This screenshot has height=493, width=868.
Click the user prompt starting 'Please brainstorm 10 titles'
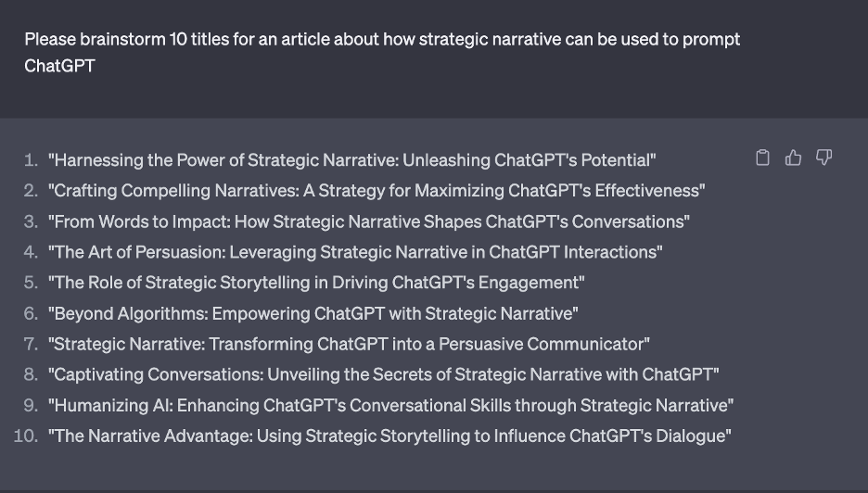click(x=382, y=53)
